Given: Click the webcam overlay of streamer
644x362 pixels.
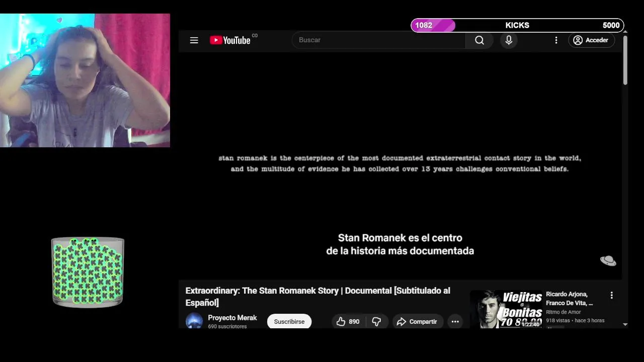Looking at the screenshot, I should [x=85, y=80].
